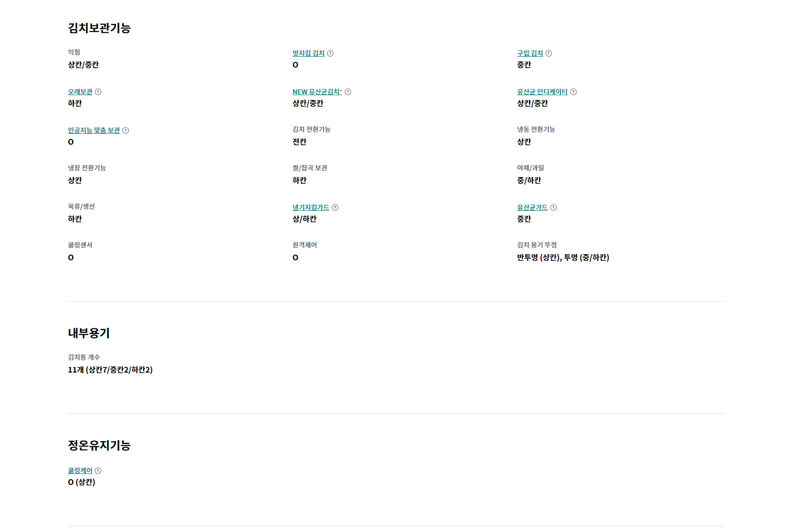The image size is (788, 532).
Task: Open the NEW 유산균김치+ link
Action: pyautogui.click(x=317, y=92)
